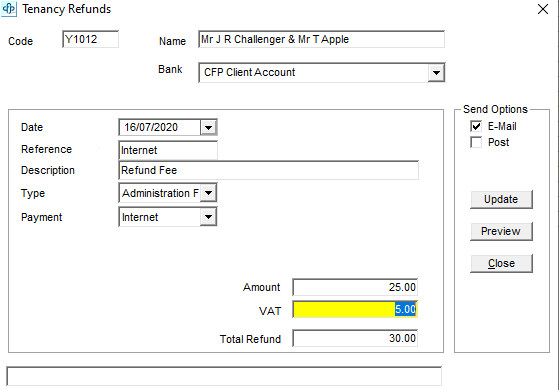Open the Bank dropdown arrow
Image resolution: width=559 pixels, height=390 pixels.
(436, 73)
